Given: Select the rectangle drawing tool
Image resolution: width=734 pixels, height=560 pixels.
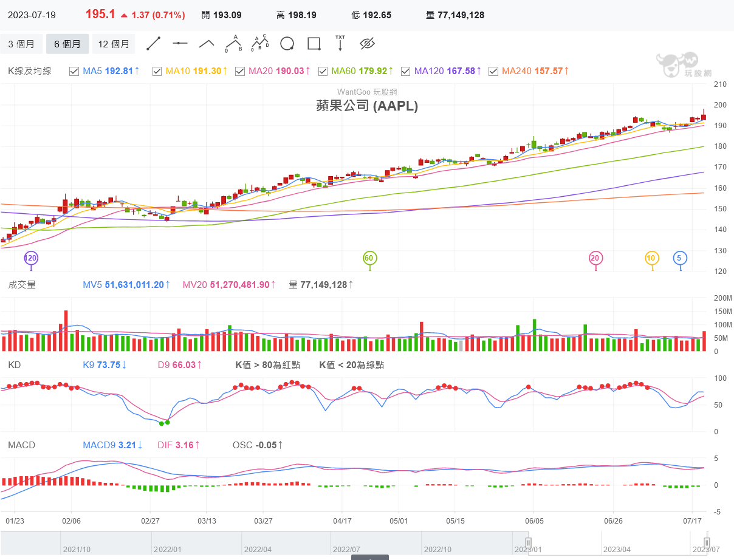Looking at the screenshot, I should [x=314, y=44].
